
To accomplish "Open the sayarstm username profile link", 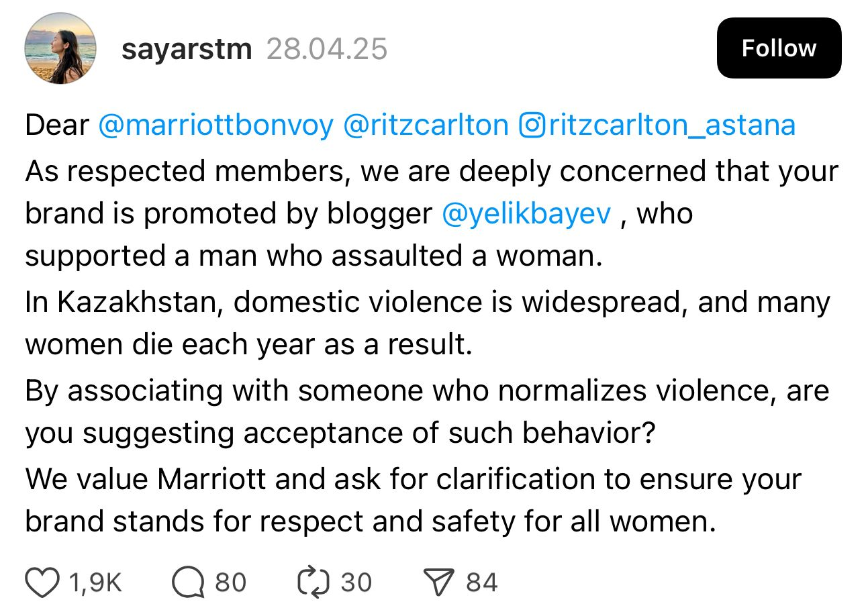I will coord(187,49).
